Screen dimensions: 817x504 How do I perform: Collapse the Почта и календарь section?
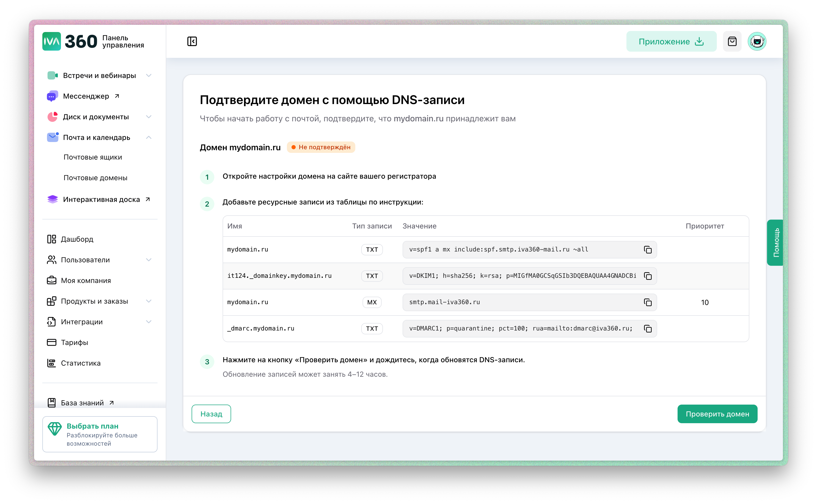pos(149,138)
